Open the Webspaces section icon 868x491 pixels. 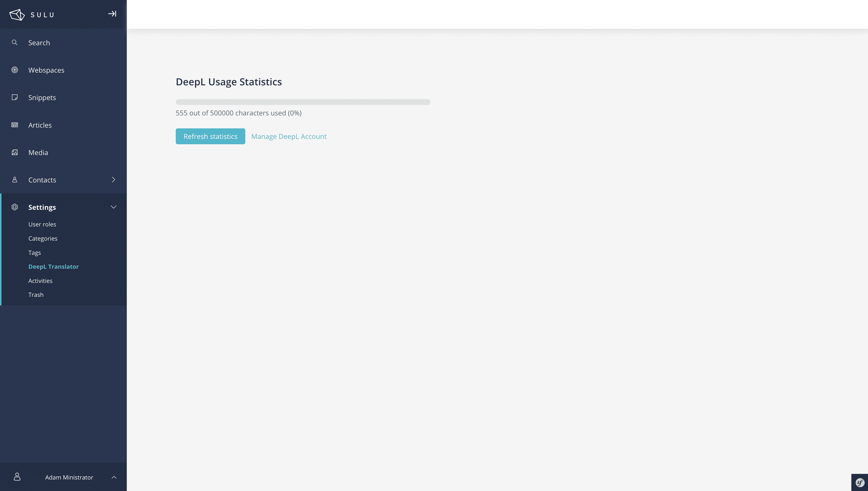click(15, 70)
